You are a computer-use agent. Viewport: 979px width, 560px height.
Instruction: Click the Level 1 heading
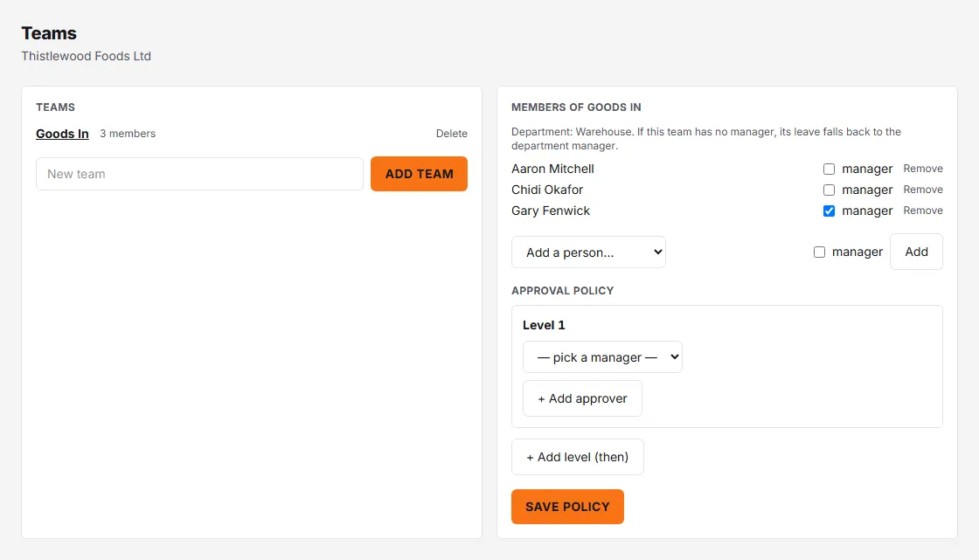click(543, 325)
